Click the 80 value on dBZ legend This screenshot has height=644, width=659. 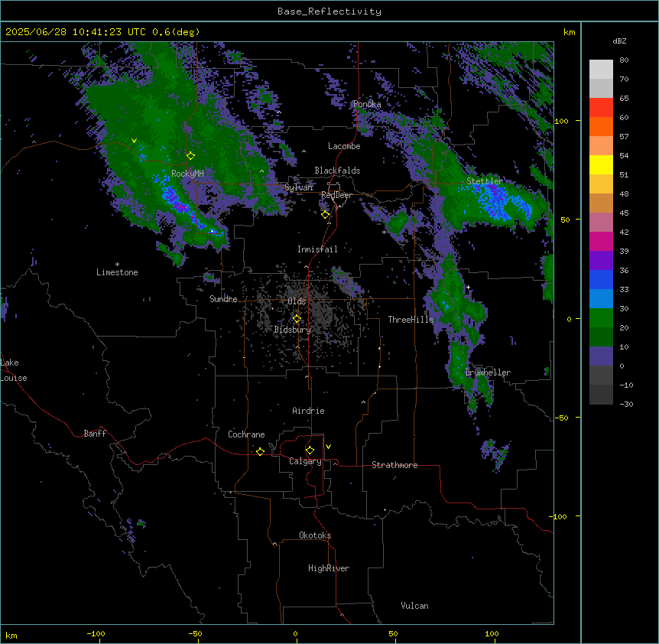tap(624, 60)
